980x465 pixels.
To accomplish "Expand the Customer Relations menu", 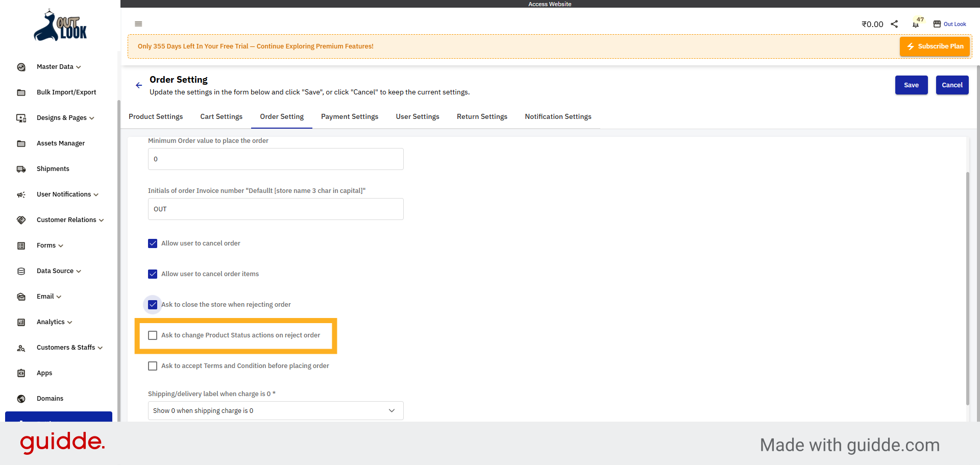I will [x=67, y=220].
